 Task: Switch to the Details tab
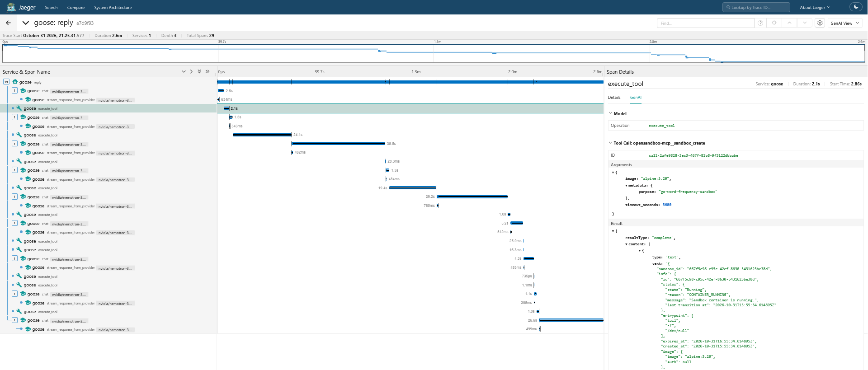[x=614, y=98]
